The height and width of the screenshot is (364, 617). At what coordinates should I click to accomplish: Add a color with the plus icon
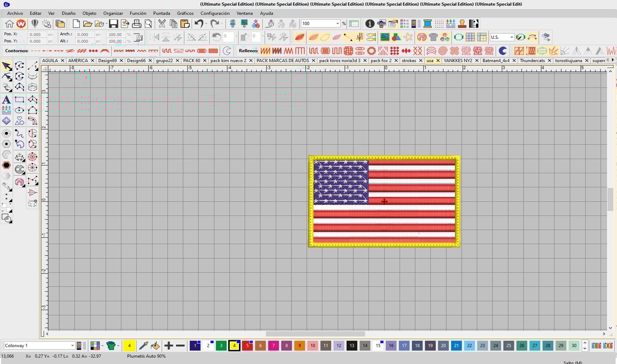point(169,346)
